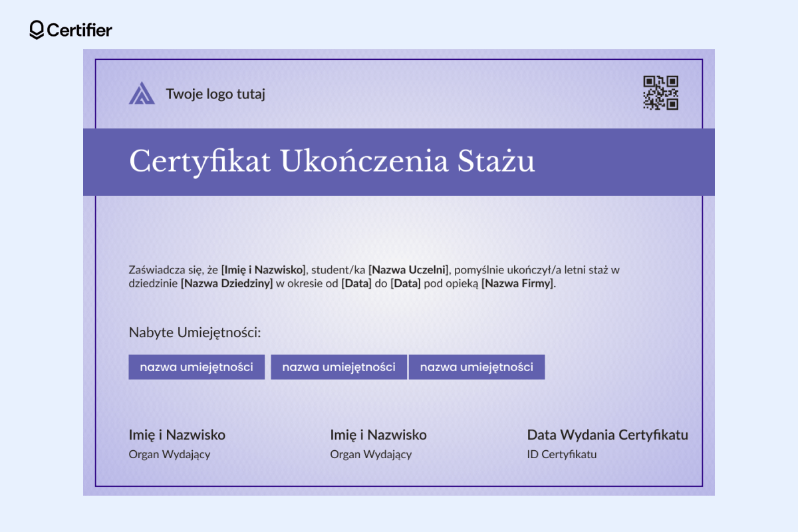Click the '[Imię i Nazwisko]' placeholder in paragraph

(263, 270)
